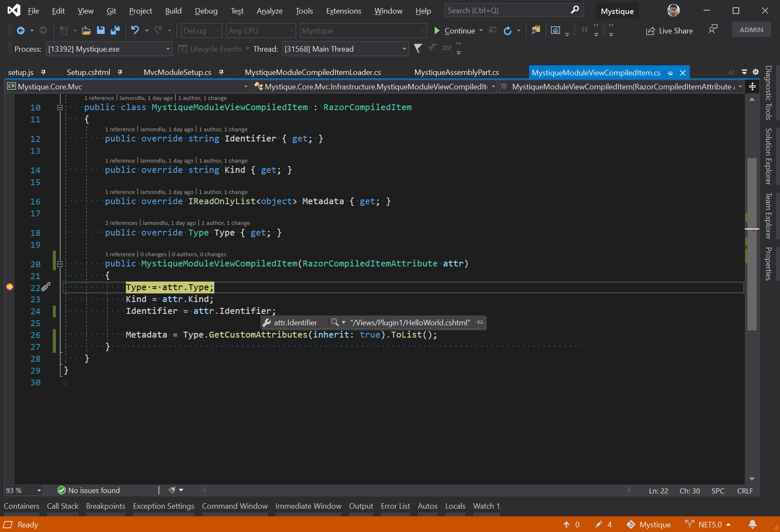The width and height of the screenshot is (780, 532).
Task: Open the Extensions menu
Action: pyautogui.click(x=344, y=11)
